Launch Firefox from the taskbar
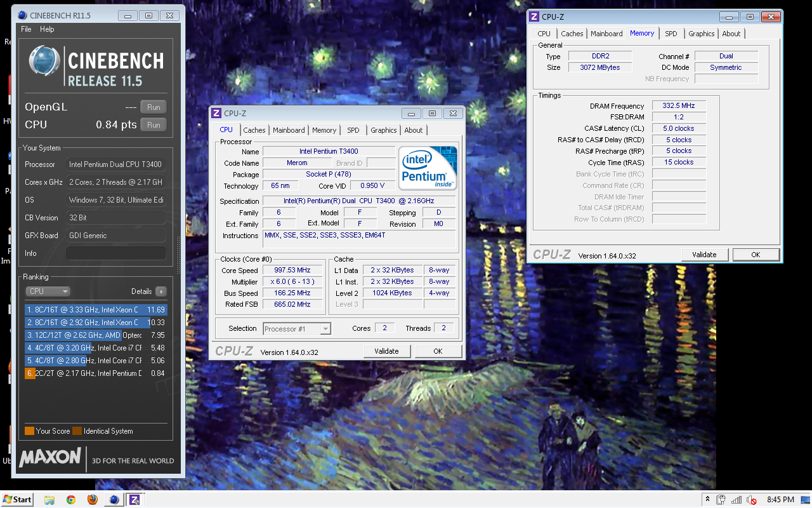 coord(93,500)
